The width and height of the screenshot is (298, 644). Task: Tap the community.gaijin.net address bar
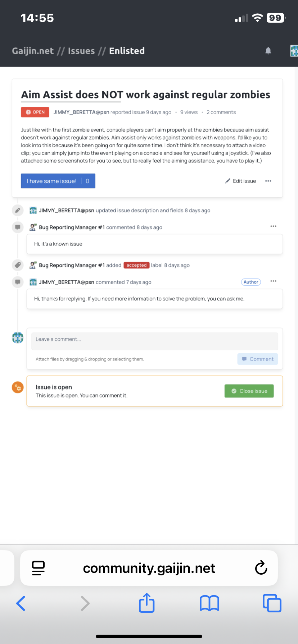pos(149,568)
